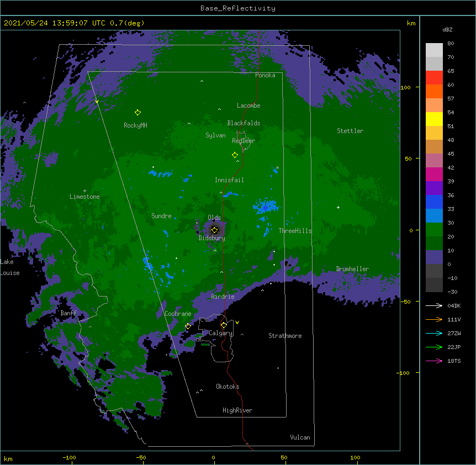Click the Calgary city label

pyautogui.click(x=221, y=333)
